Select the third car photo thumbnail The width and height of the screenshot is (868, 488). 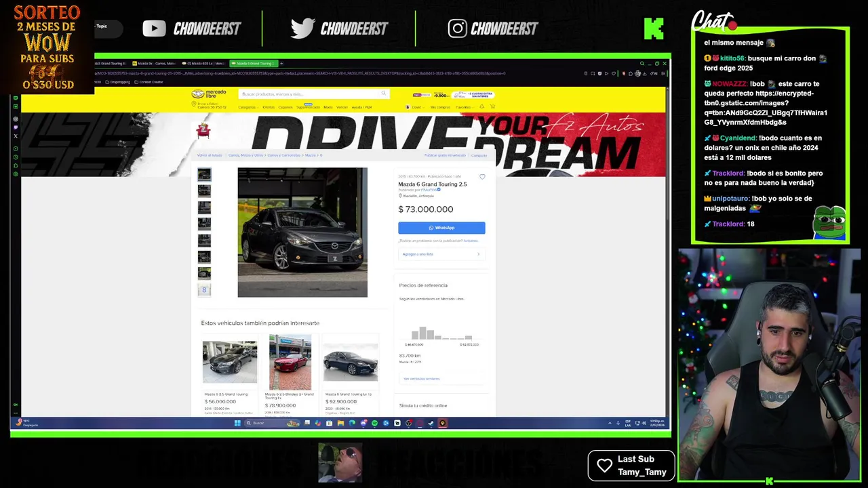coord(204,207)
